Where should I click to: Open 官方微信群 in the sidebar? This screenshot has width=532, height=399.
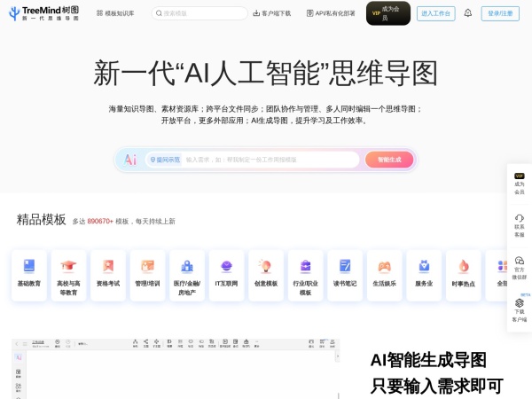point(519,264)
